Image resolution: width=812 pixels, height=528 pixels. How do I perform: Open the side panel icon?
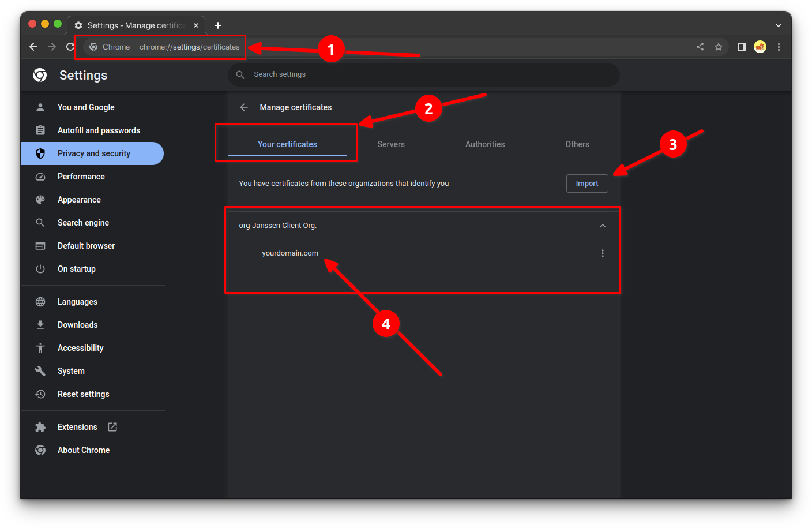tap(741, 47)
